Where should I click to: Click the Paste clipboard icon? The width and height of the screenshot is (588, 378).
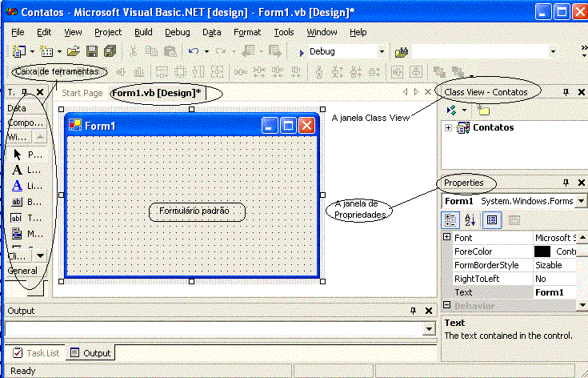pyautogui.click(x=170, y=51)
